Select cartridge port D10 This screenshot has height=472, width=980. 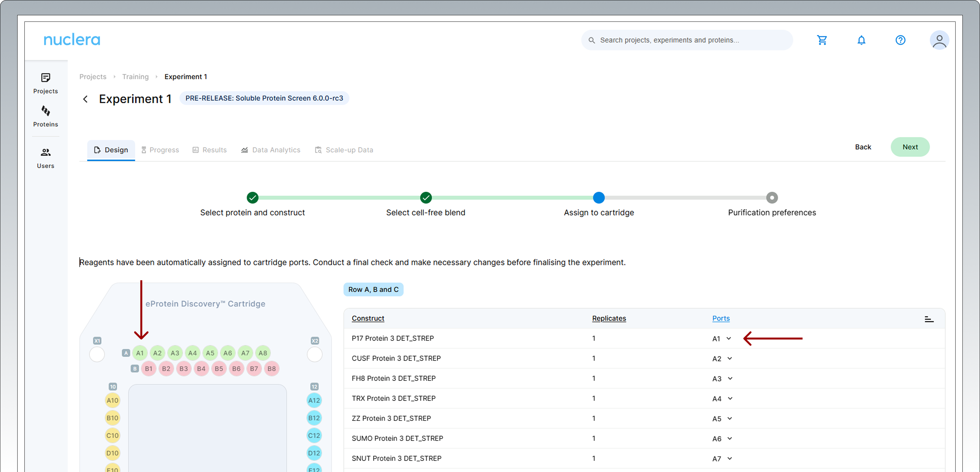point(112,453)
